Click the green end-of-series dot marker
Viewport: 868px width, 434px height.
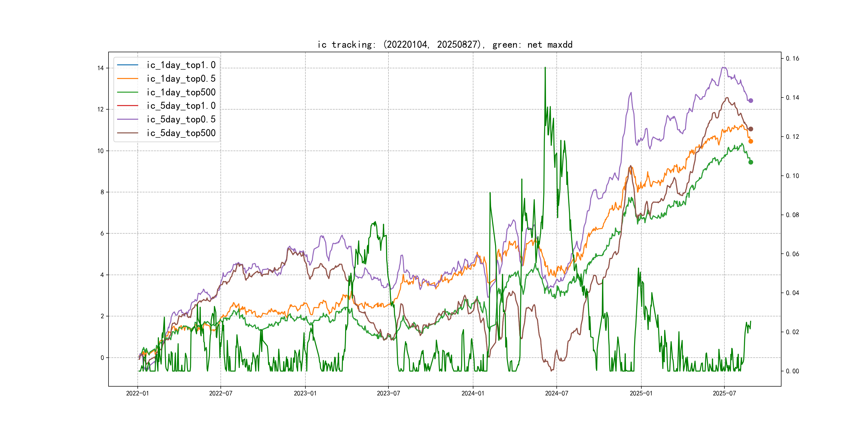(x=751, y=162)
